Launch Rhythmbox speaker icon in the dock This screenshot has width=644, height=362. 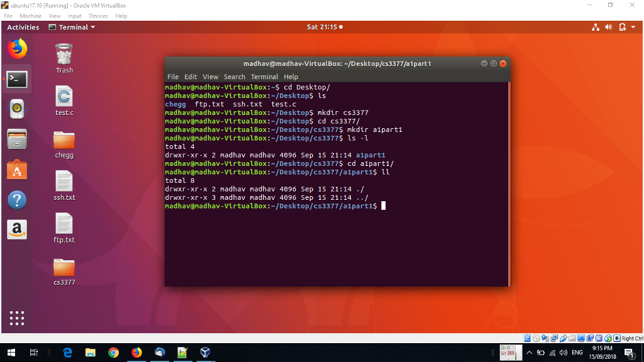[x=17, y=109]
